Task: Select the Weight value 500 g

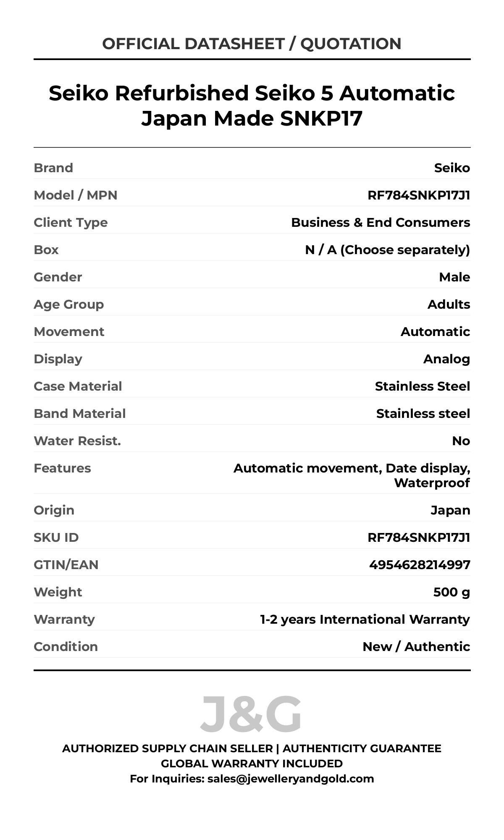Action: pos(451,592)
